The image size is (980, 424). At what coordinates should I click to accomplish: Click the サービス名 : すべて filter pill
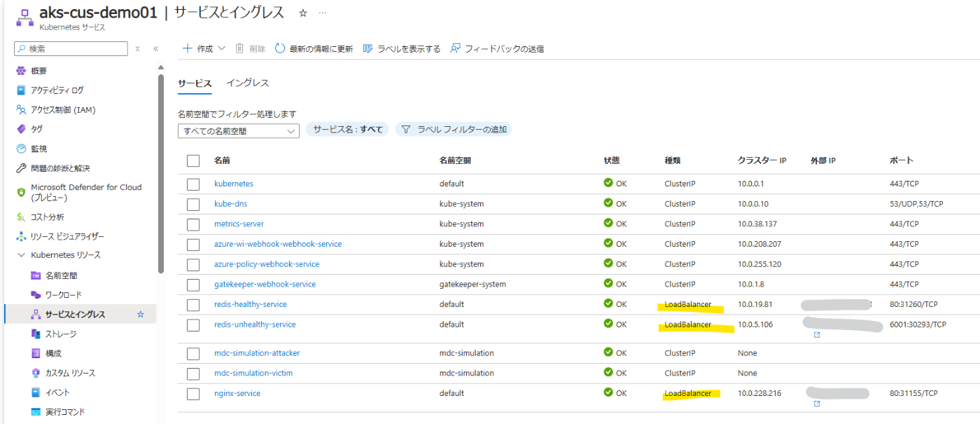[347, 130]
